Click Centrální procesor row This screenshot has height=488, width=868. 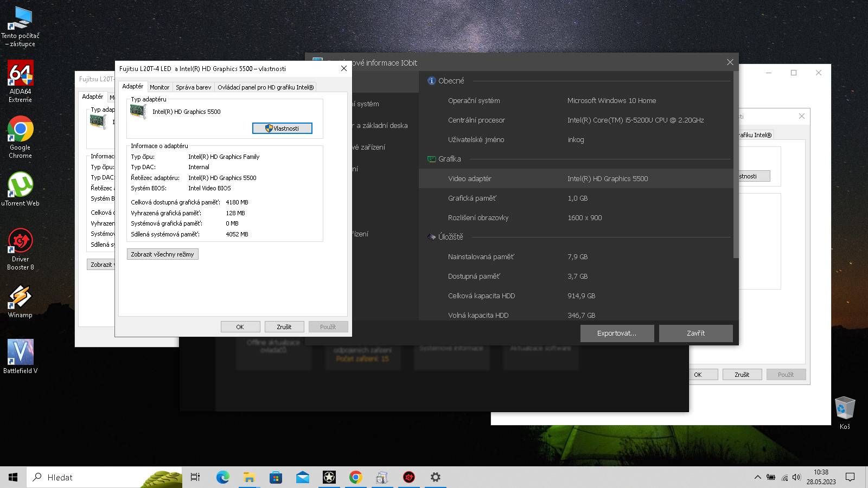[x=575, y=120]
